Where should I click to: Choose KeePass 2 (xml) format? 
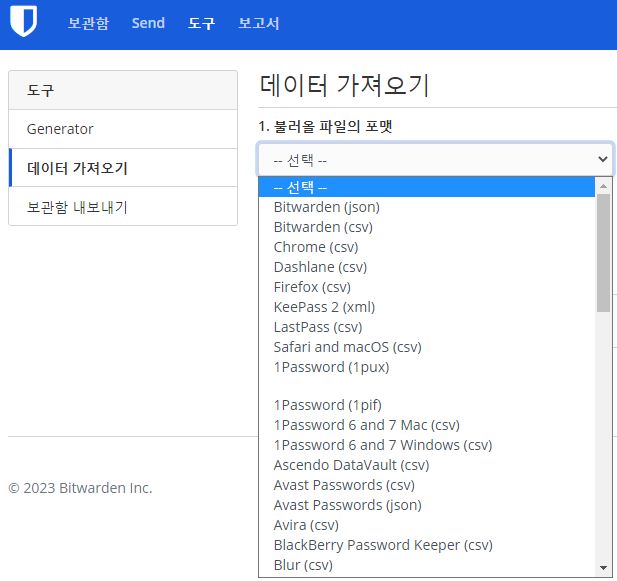coord(427,307)
